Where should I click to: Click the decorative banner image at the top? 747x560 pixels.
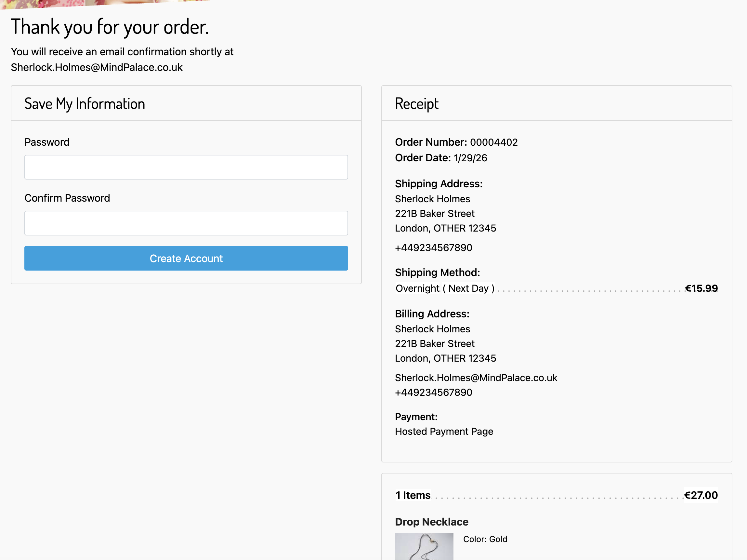[135, 3]
